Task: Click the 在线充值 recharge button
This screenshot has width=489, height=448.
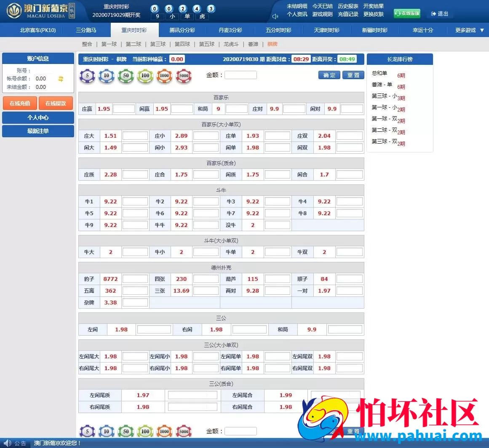Action: point(19,103)
